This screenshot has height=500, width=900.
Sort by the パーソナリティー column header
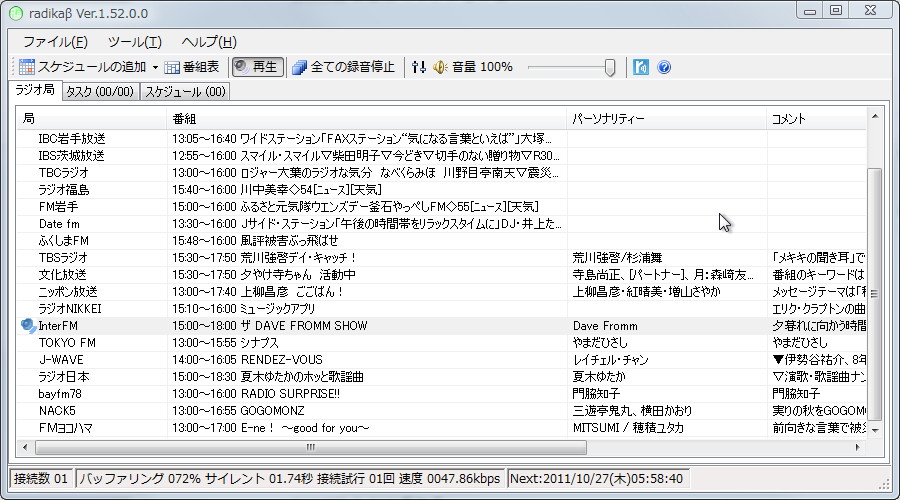tap(666, 119)
